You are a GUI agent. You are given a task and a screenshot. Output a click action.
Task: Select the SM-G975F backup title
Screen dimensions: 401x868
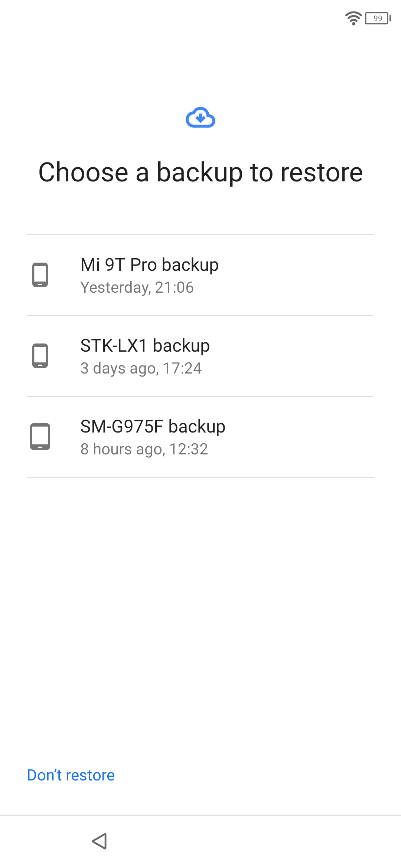153,427
